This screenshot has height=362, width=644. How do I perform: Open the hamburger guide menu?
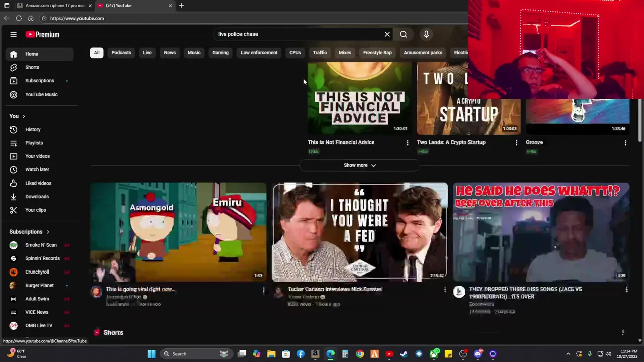pyautogui.click(x=14, y=34)
